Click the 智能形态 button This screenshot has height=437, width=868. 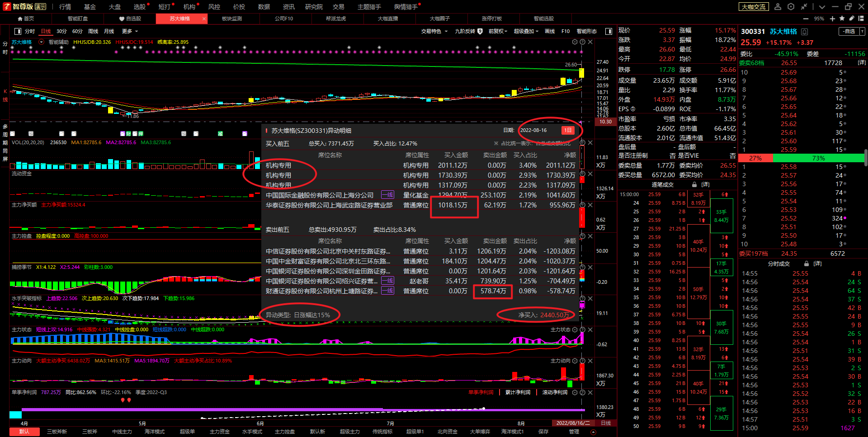pyautogui.click(x=586, y=31)
